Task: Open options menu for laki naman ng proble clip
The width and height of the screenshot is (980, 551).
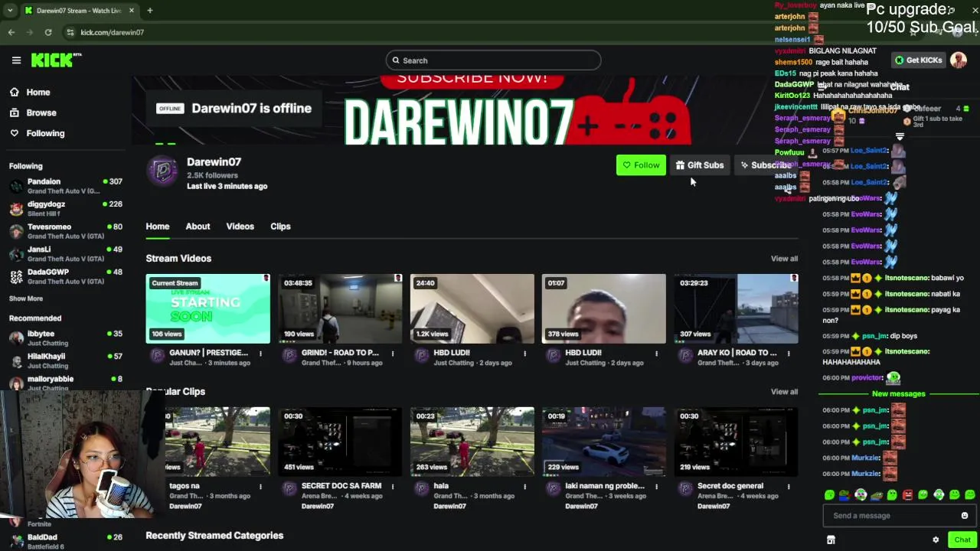Action: point(656,487)
